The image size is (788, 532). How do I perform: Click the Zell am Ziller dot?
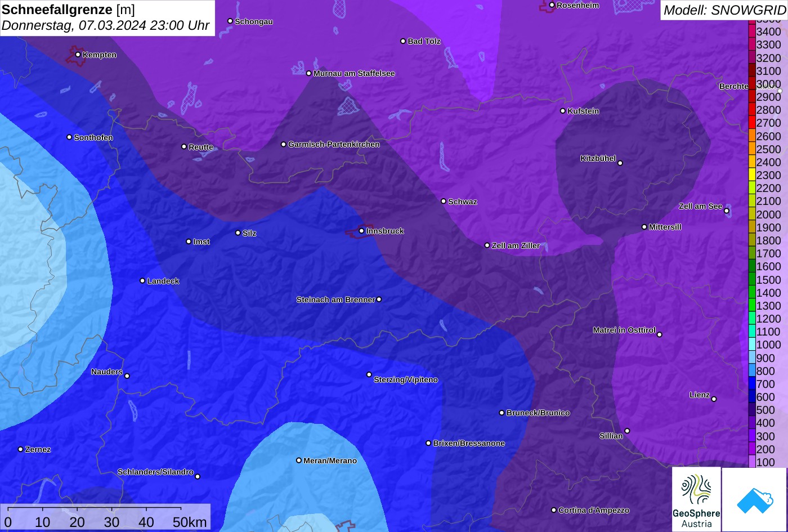[487, 245]
